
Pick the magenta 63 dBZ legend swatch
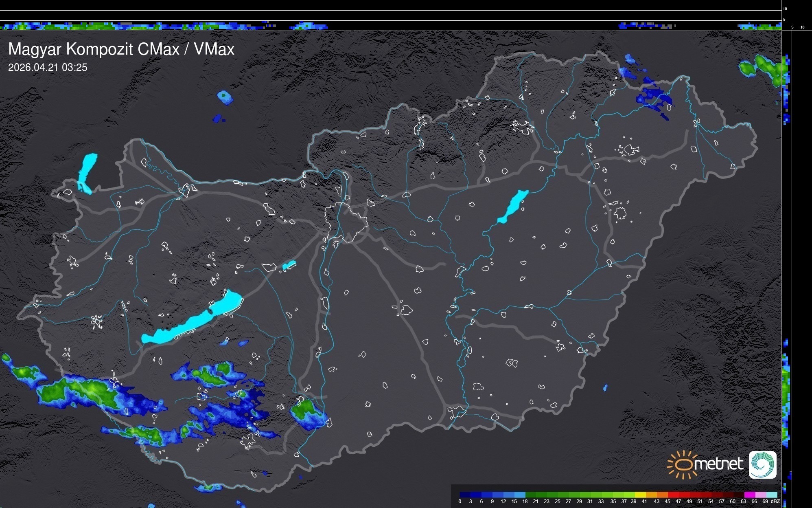[749, 495]
